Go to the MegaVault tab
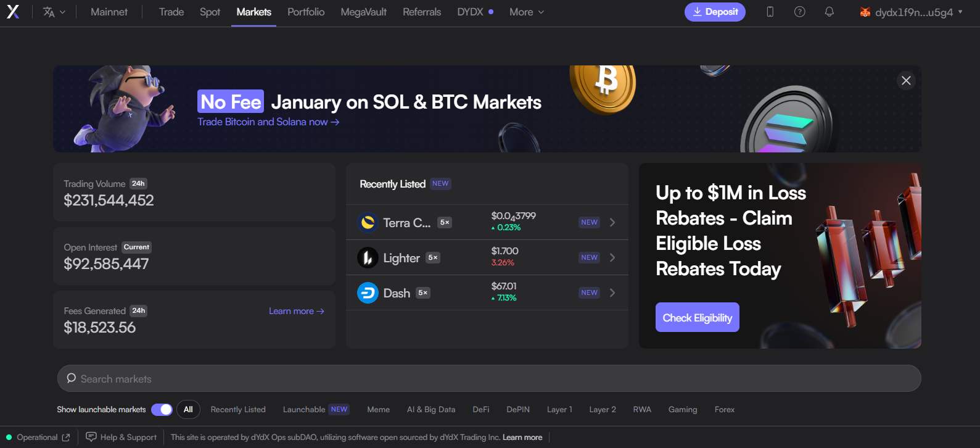Viewport: 980px width, 448px height. pyautogui.click(x=363, y=12)
